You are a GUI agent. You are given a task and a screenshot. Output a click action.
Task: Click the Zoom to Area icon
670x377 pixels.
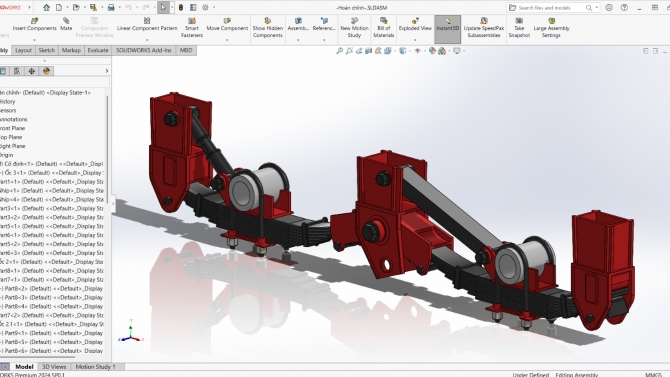[x=349, y=51]
